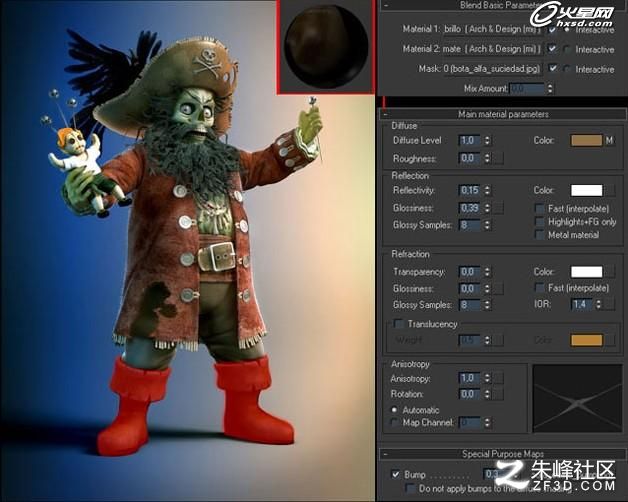
Task: Turn on the Translucency checkbox
Action: pos(399,323)
